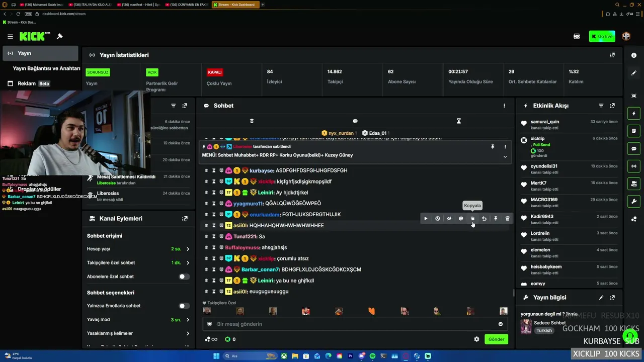Open the Etkinlik Akışı filter menu

pyautogui.click(x=601, y=106)
